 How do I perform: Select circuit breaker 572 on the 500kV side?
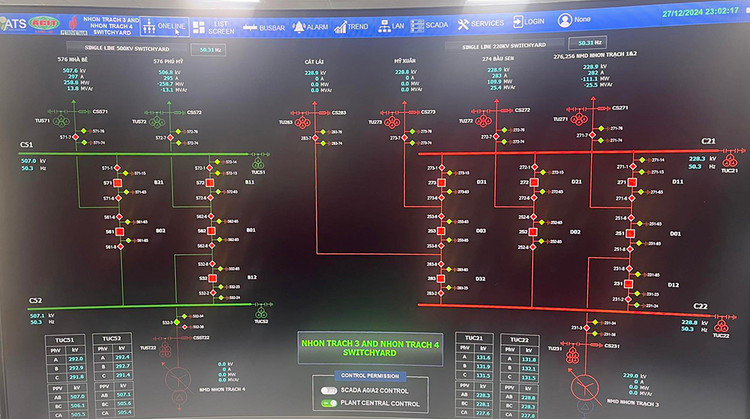point(210,183)
